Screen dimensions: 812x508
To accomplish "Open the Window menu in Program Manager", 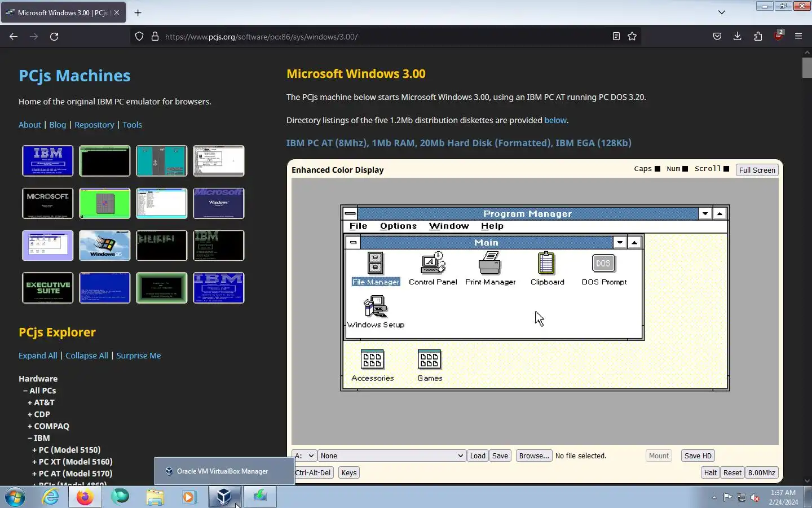I will click(449, 226).
